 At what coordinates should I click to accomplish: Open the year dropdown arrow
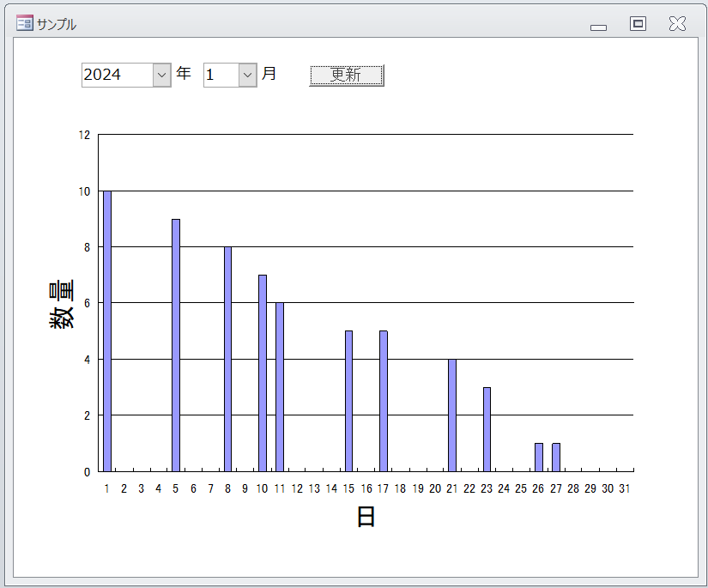161,75
